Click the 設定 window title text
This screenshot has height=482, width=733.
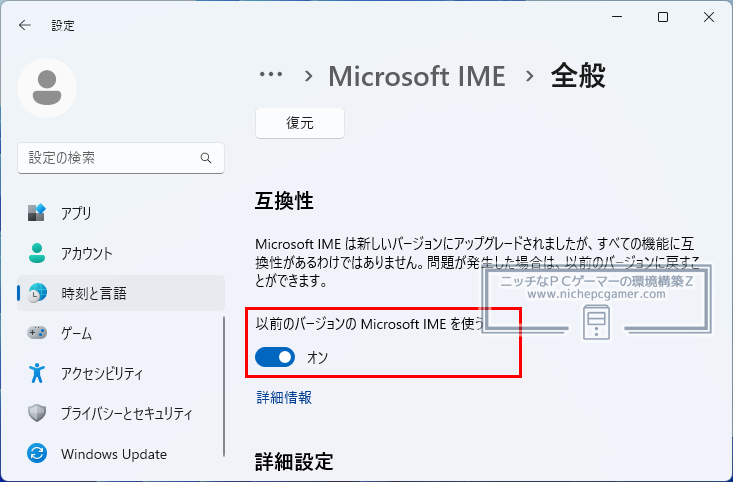63,25
